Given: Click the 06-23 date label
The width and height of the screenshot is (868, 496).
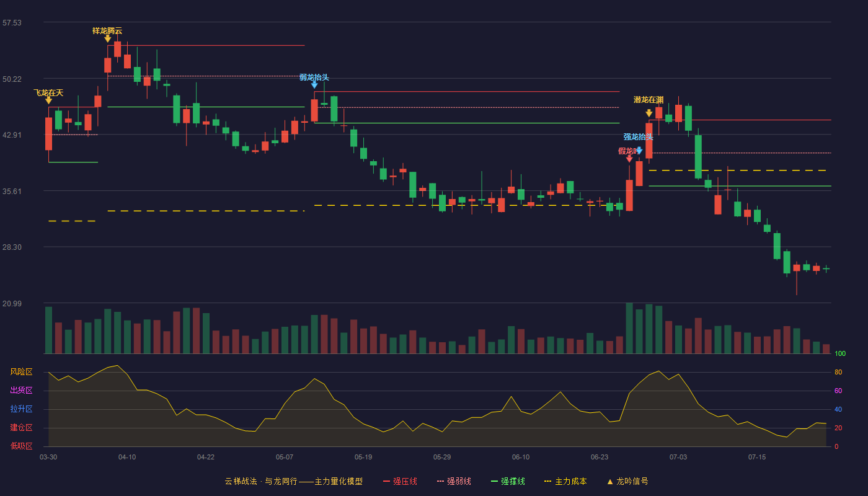Looking at the screenshot, I should pyautogui.click(x=600, y=457).
